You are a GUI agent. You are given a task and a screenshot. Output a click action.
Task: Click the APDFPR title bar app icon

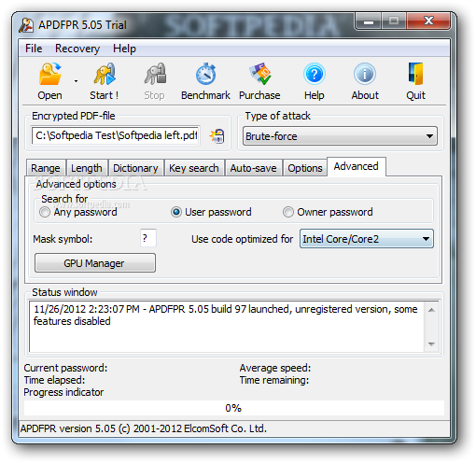point(26,25)
